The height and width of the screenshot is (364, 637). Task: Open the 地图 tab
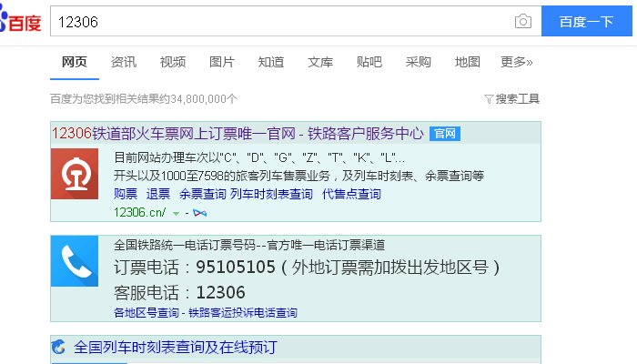coord(467,62)
